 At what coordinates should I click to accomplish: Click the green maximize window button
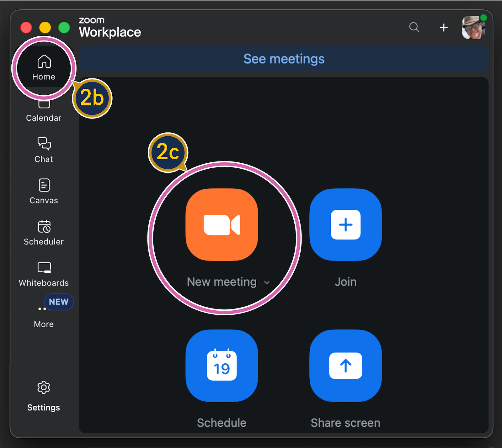point(64,28)
